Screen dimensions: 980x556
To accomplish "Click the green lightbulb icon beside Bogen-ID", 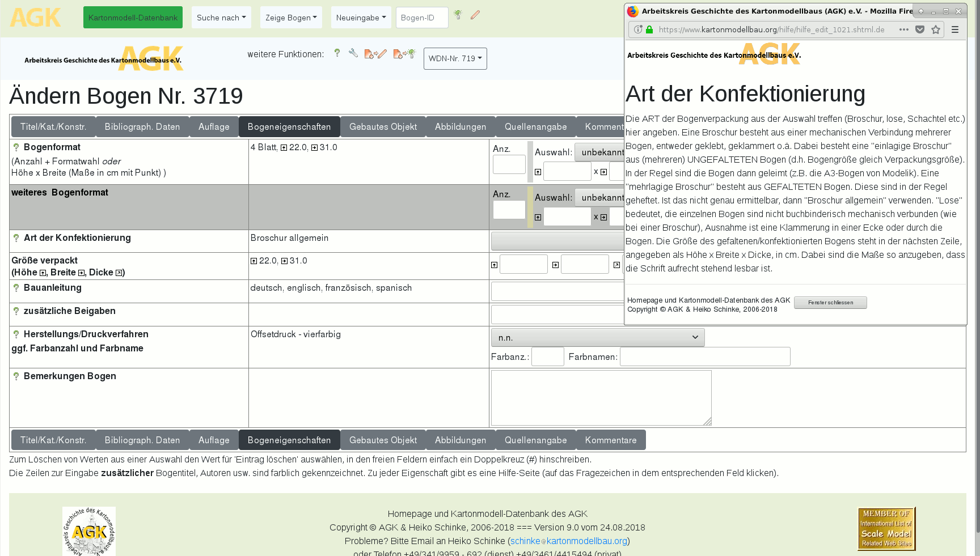I will (458, 15).
